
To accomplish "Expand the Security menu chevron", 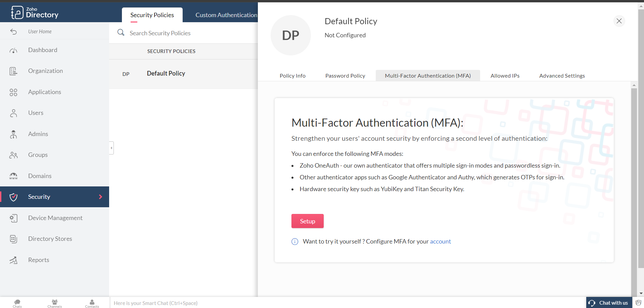I will coord(100,197).
